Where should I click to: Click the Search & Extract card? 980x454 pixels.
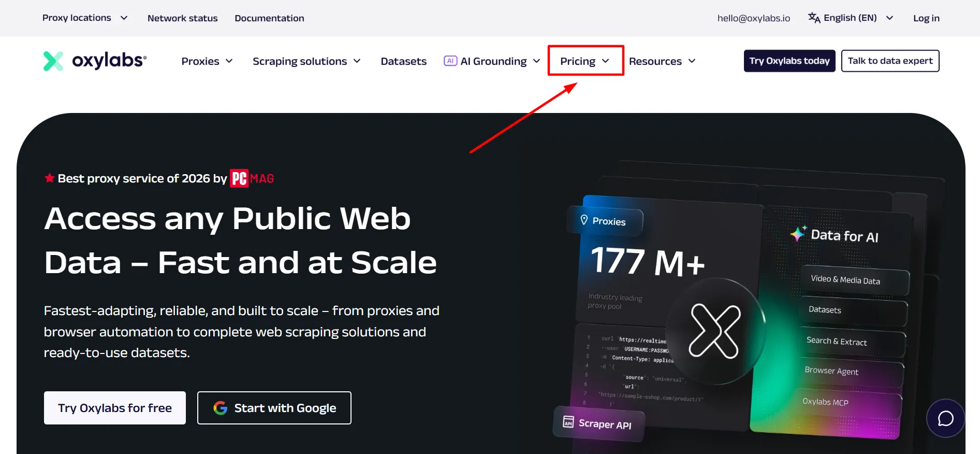coord(852,342)
